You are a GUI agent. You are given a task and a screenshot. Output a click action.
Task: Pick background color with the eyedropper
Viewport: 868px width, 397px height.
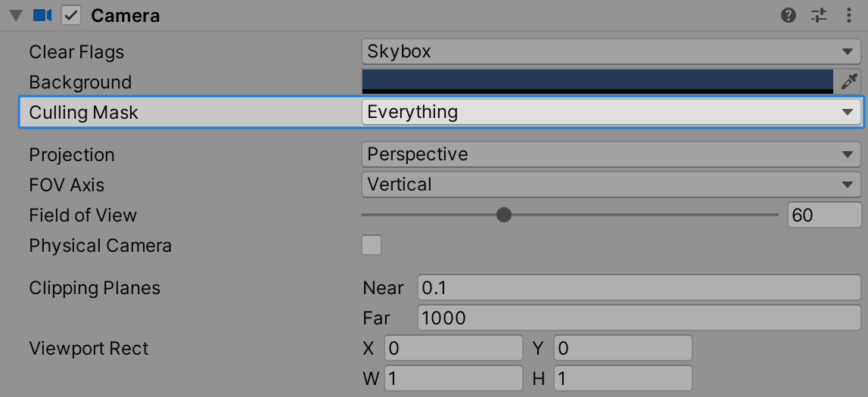tap(849, 81)
